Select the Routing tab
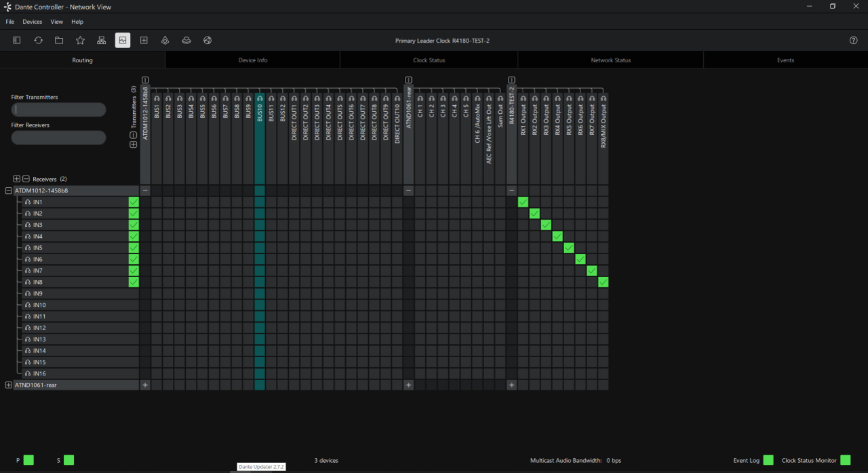The height and width of the screenshot is (473, 868). [x=83, y=60]
